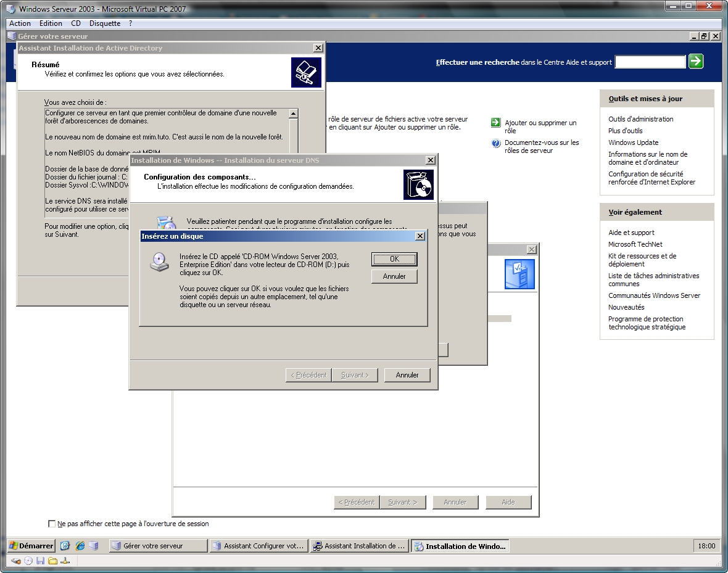Click the Gérer votre serveur window title icon

pyautogui.click(x=12, y=36)
